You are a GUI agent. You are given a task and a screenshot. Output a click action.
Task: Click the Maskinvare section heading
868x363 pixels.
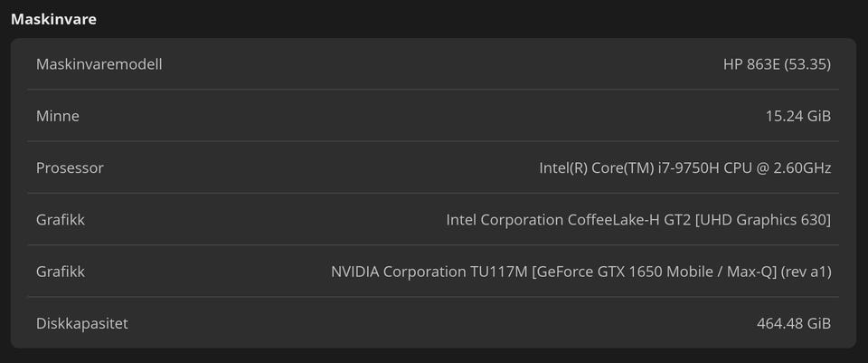pyautogui.click(x=53, y=18)
